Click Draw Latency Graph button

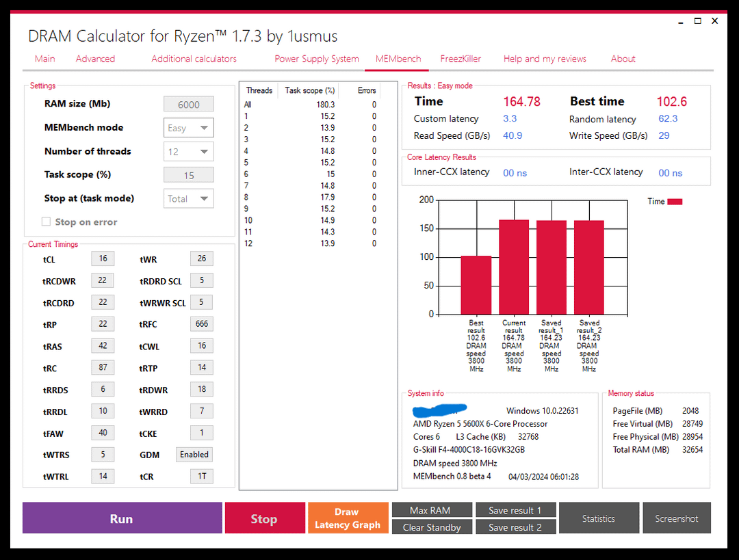[348, 518]
